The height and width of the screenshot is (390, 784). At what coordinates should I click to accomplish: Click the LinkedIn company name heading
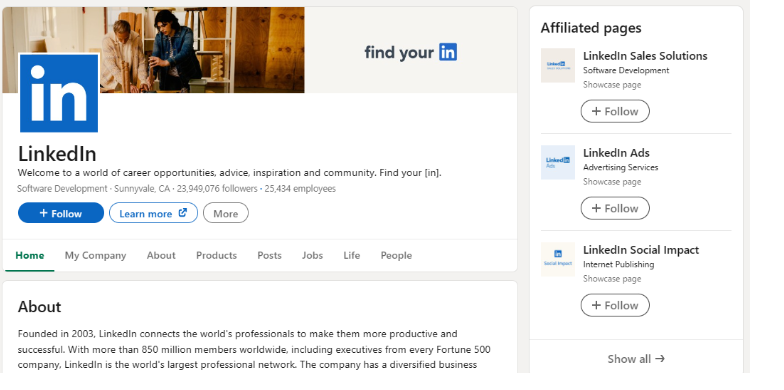tap(57, 154)
